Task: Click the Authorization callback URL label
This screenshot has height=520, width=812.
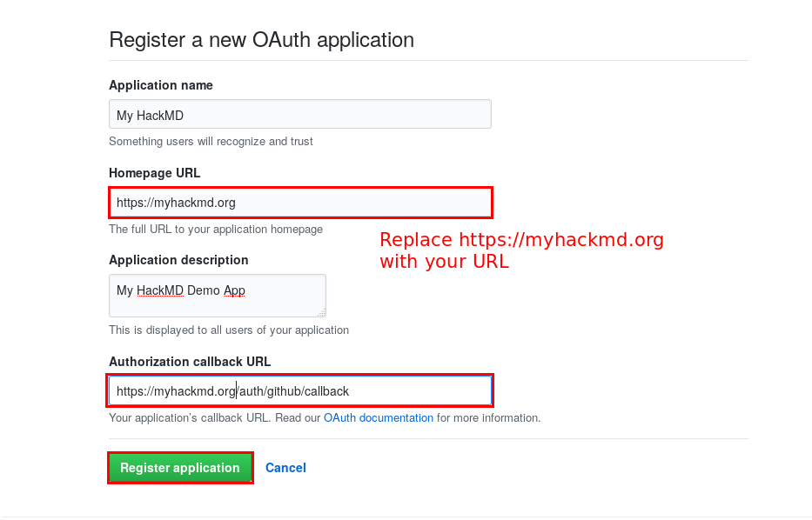Action: [190, 362]
